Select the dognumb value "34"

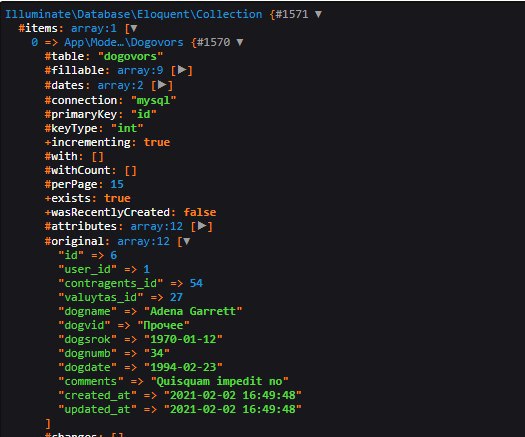tap(157, 353)
